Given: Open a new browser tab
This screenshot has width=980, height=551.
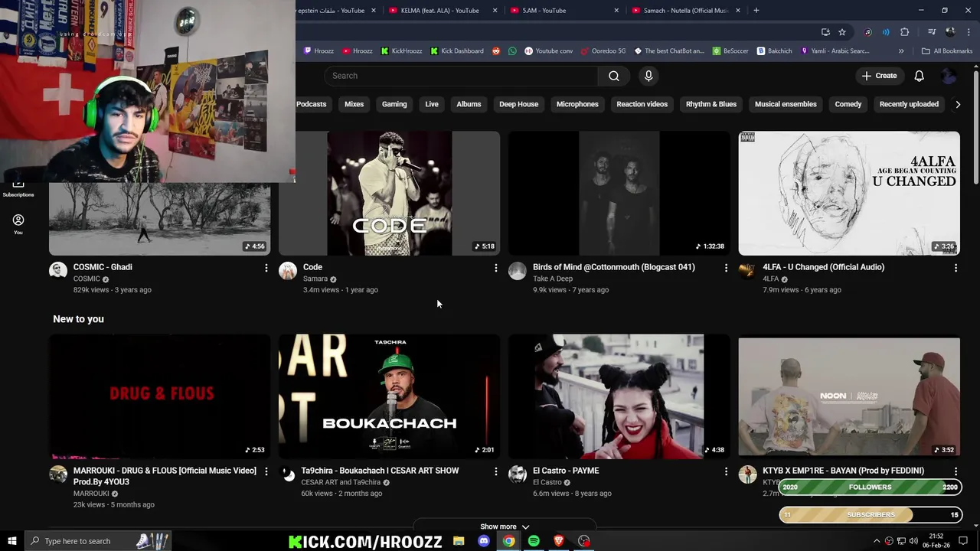Looking at the screenshot, I should click(756, 11).
